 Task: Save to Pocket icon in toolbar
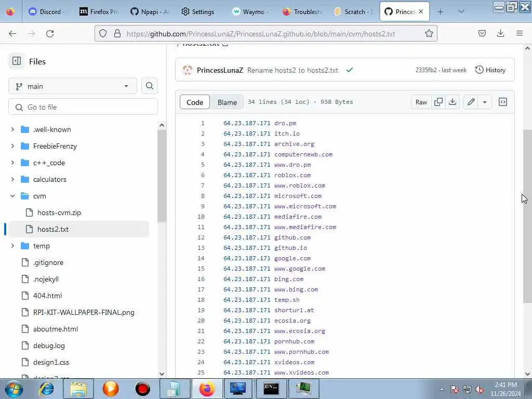[482, 33]
